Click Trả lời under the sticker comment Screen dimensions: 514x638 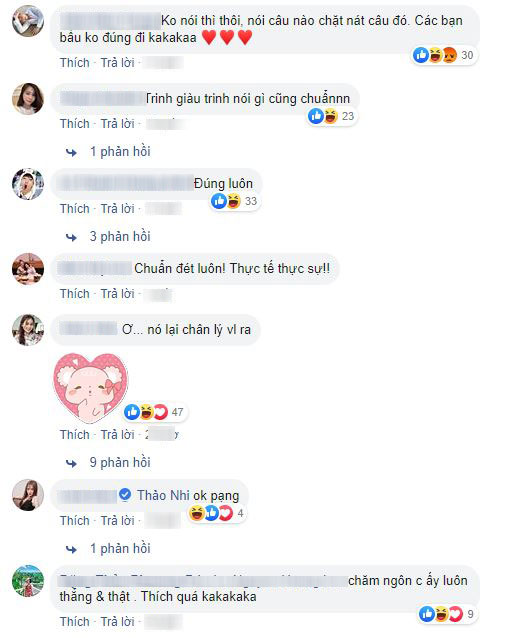click(117, 435)
